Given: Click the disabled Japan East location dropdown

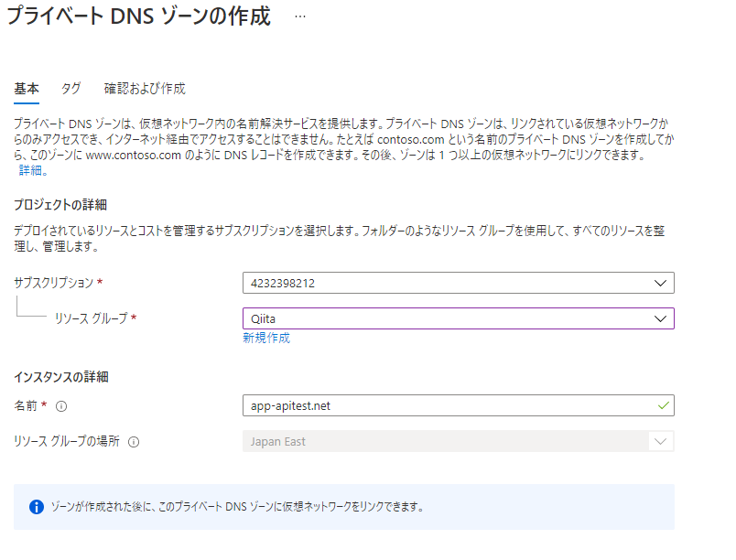Looking at the screenshot, I should click(458, 441).
